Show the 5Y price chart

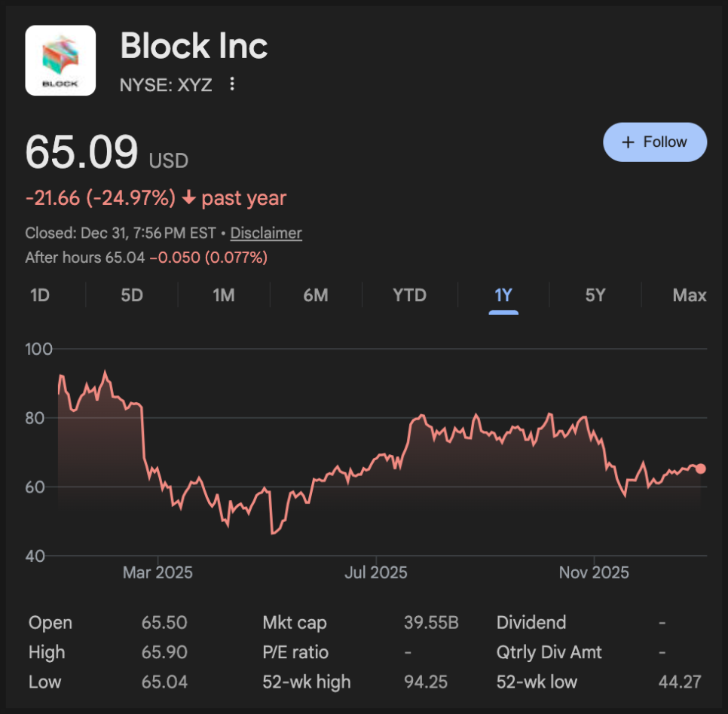(595, 295)
